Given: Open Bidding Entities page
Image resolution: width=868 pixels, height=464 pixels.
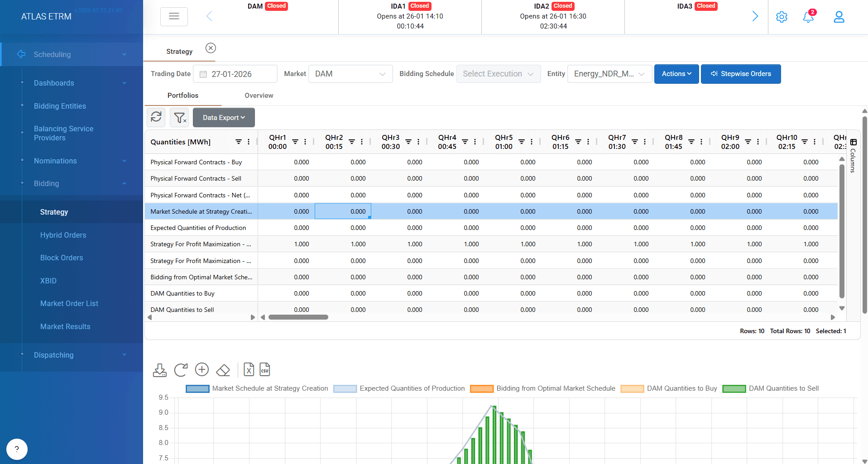Looking at the screenshot, I should click(x=60, y=106).
